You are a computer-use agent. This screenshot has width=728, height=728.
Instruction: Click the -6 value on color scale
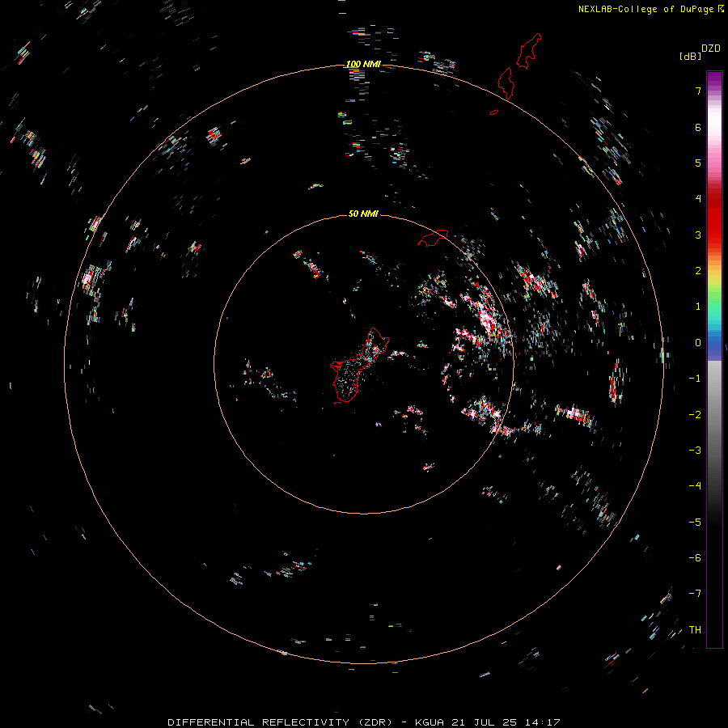tap(695, 558)
